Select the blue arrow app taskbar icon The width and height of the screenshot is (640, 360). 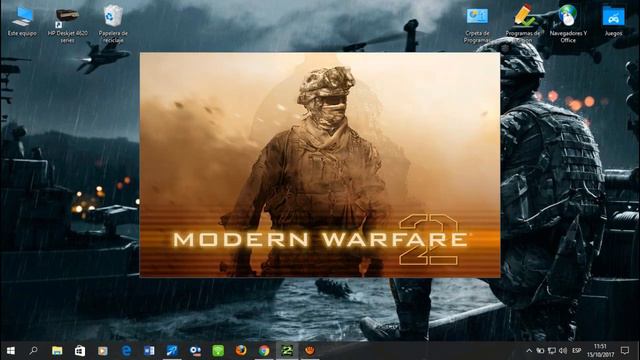click(172, 351)
